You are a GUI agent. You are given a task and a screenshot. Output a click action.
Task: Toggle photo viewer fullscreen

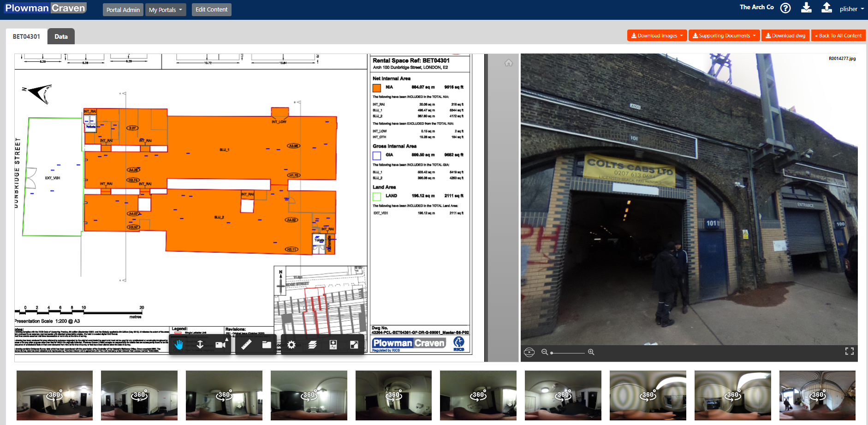pyautogui.click(x=849, y=352)
